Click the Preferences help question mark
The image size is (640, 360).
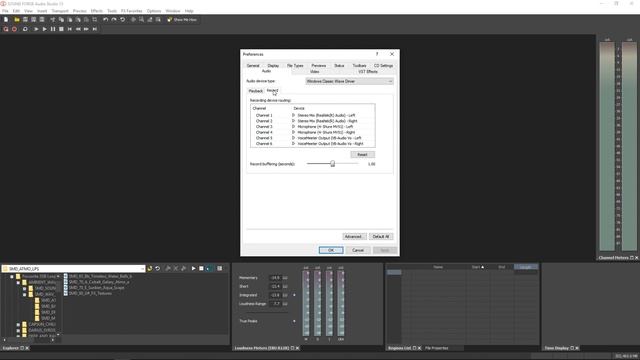(377, 54)
